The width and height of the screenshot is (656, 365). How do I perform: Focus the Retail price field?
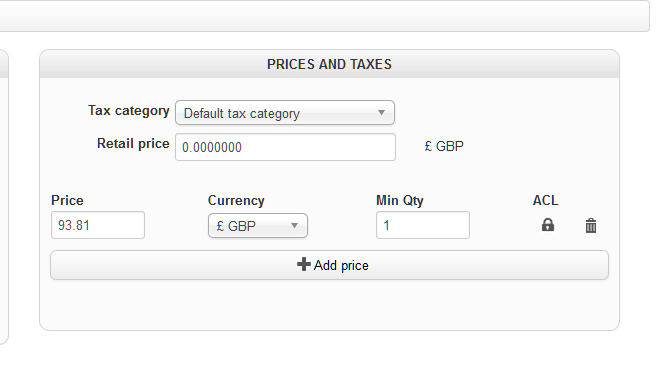pyautogui.click(x=285, y=147)
